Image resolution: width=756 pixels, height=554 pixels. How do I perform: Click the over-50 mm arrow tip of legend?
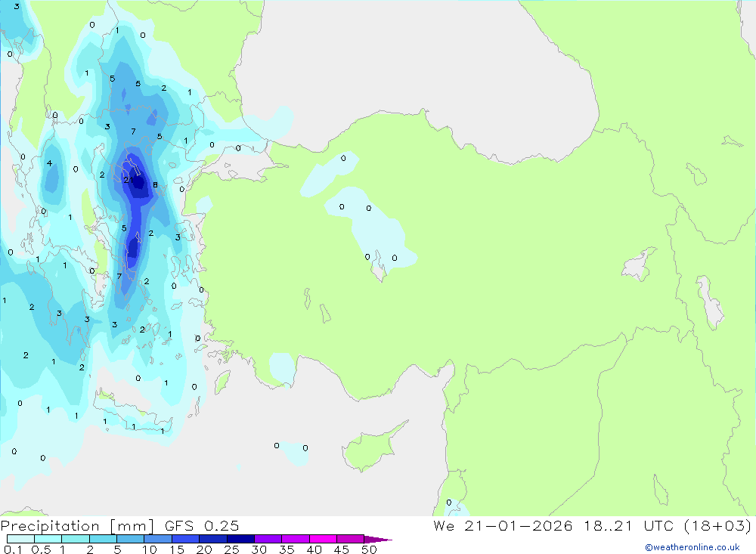[x=378, y=540]
